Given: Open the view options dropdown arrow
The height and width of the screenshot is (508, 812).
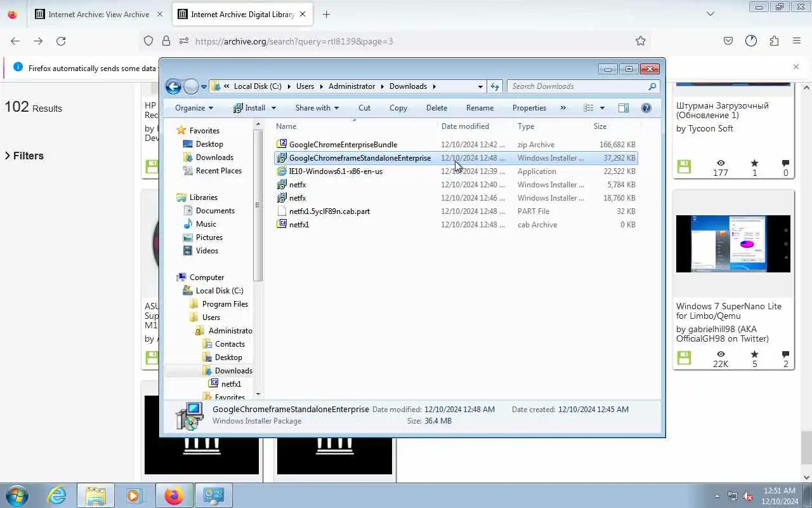Looking at the screenshot, I should tap(602, 108).
